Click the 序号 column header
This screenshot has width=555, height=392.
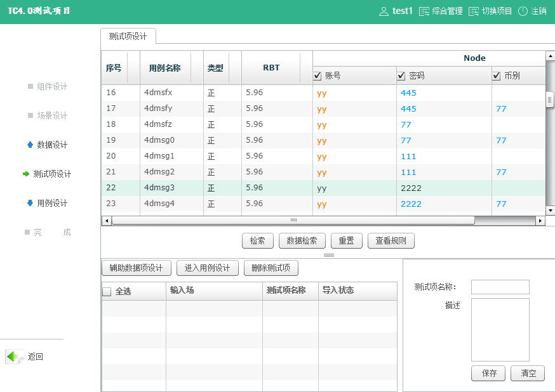tap(121, 68)
